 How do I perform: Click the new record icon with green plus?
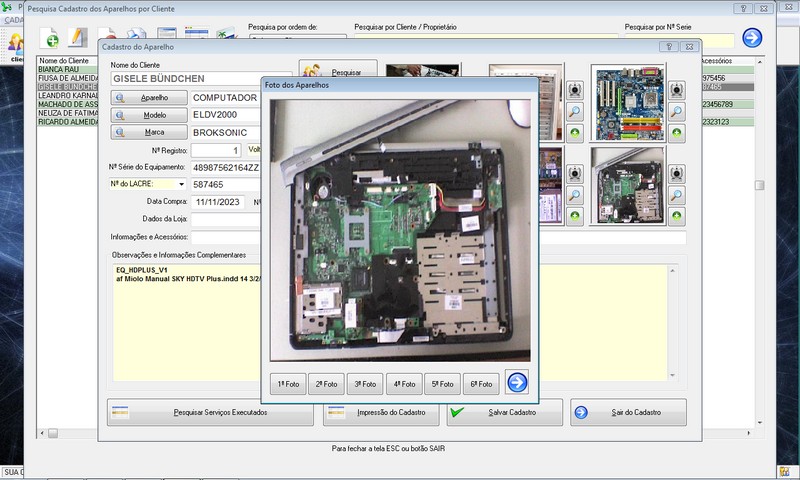(49, 37)
